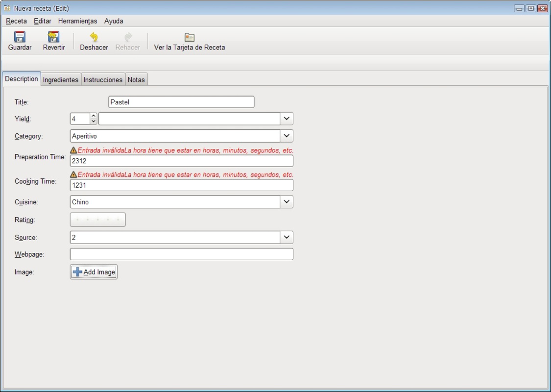Image resolution: width=551 pixels, height=392 pixels.
Task: Click the Webpage label
Action: (x=29, y=254)
